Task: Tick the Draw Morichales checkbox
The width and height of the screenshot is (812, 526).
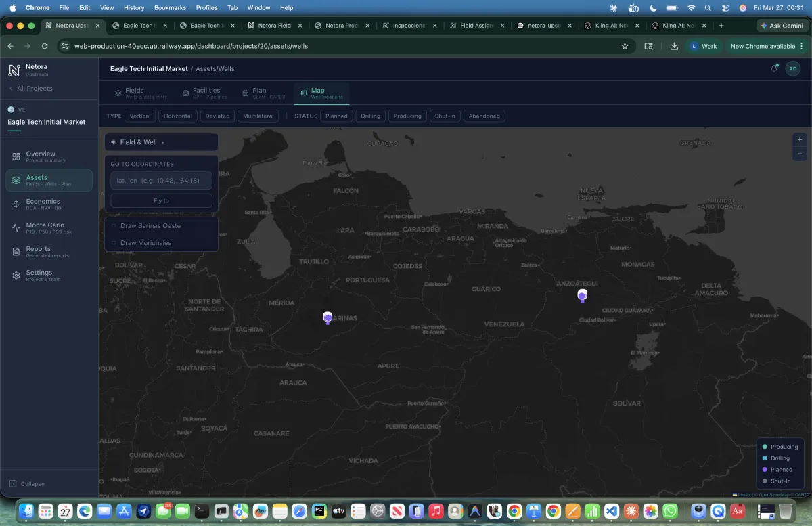Action: tap(114, 243)
